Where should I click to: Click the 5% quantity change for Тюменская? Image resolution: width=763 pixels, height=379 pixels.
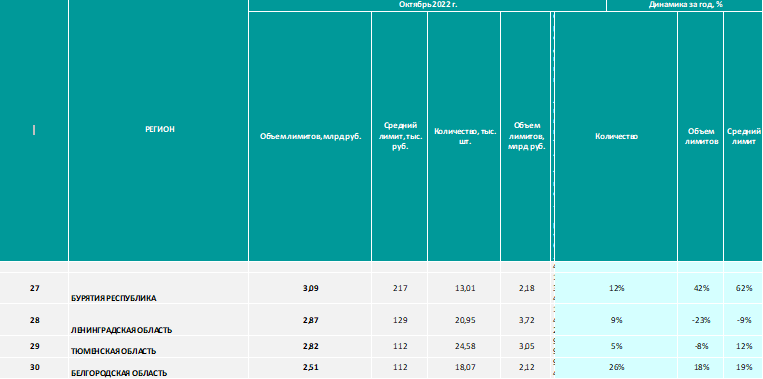[x=616, y=346]
